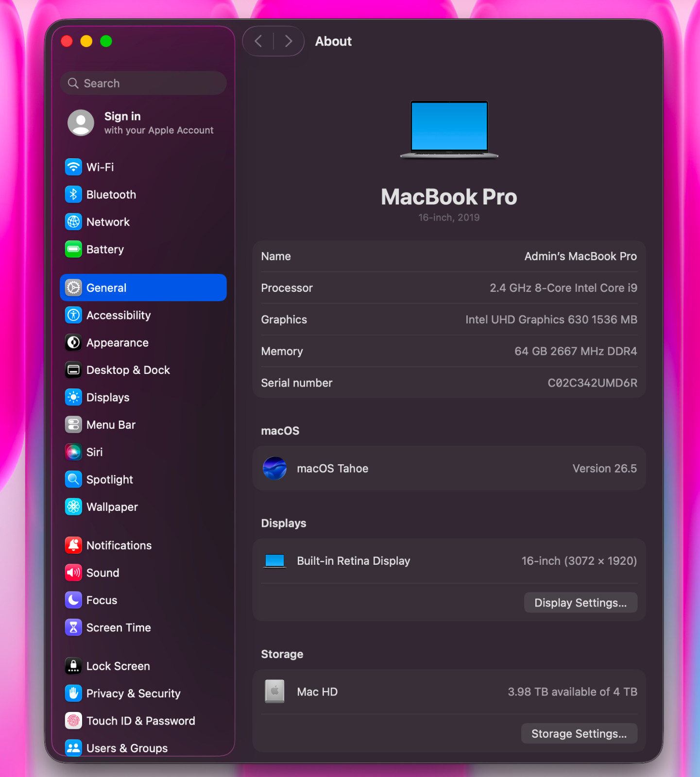700x777 pixels.
Task: Click the 'Storage' section heading
Action: pos(282,654)
